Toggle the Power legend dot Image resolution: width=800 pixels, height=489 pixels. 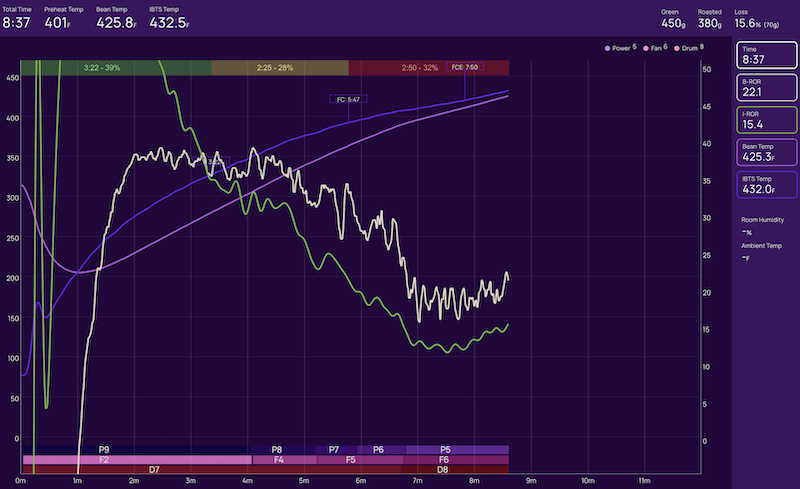tap(607, 47)
